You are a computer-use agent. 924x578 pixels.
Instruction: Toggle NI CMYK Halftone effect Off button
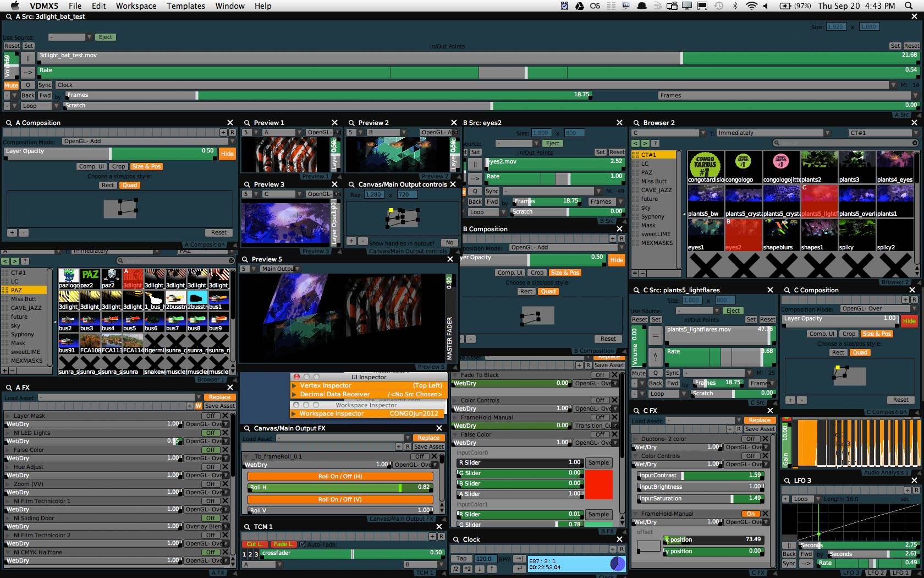tap(211, 552)
